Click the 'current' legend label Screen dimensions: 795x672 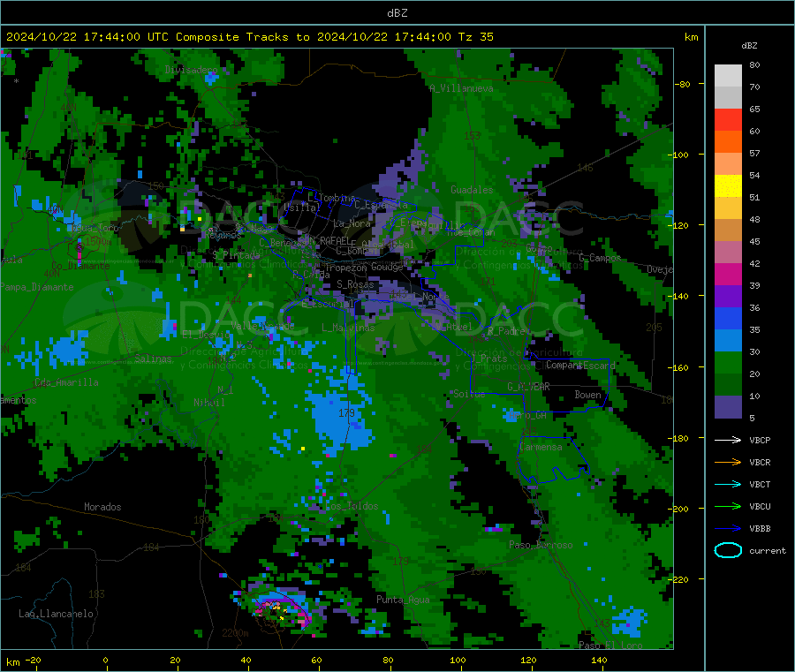[768, 550]
